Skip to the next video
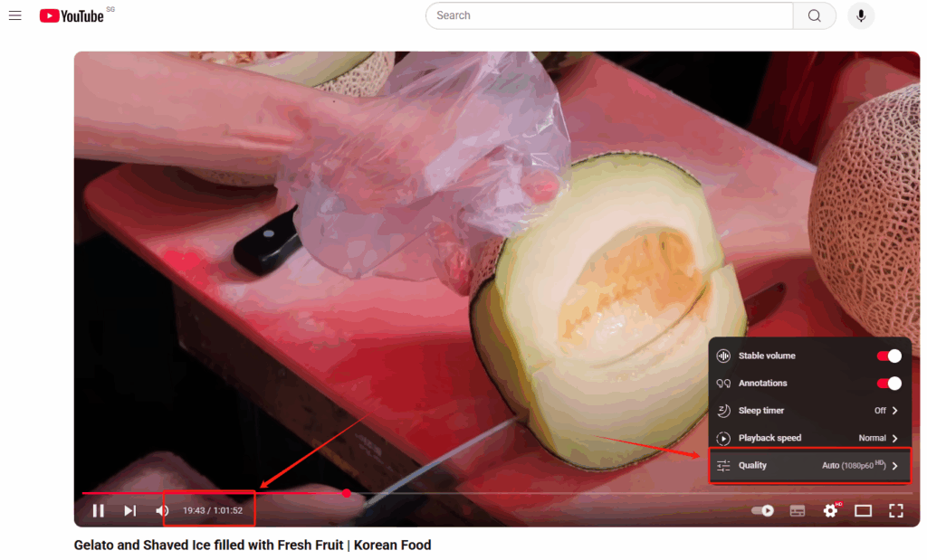The width and height of the screenshot is (927, 560). 130,510
